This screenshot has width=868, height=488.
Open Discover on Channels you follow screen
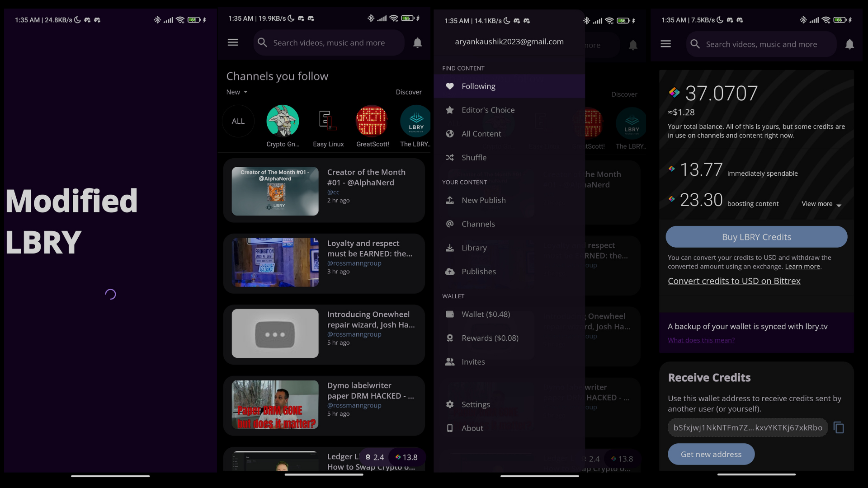tap(409, 92)
